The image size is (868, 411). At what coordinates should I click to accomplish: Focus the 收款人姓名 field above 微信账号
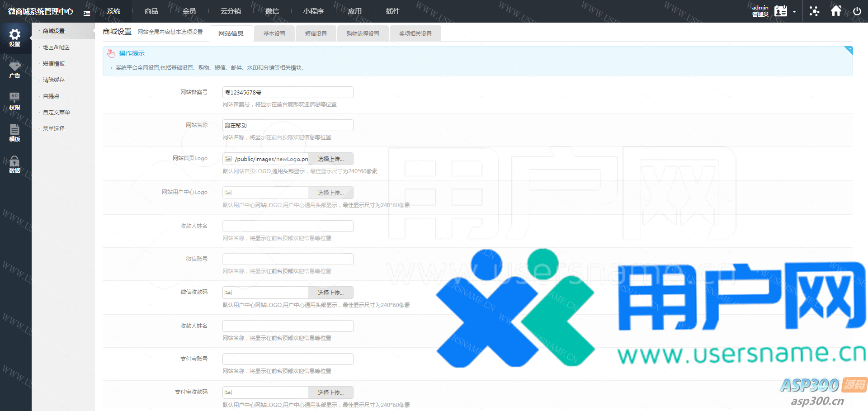coord(288,226)
